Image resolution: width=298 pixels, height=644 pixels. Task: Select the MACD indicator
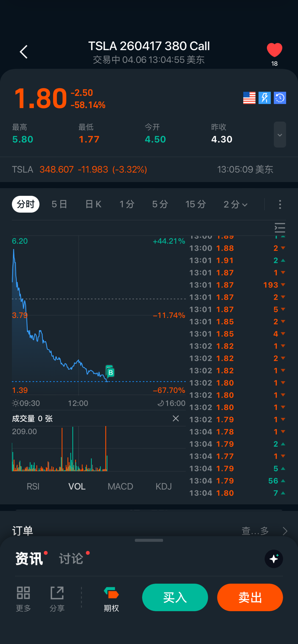click(x=120, y=487)
